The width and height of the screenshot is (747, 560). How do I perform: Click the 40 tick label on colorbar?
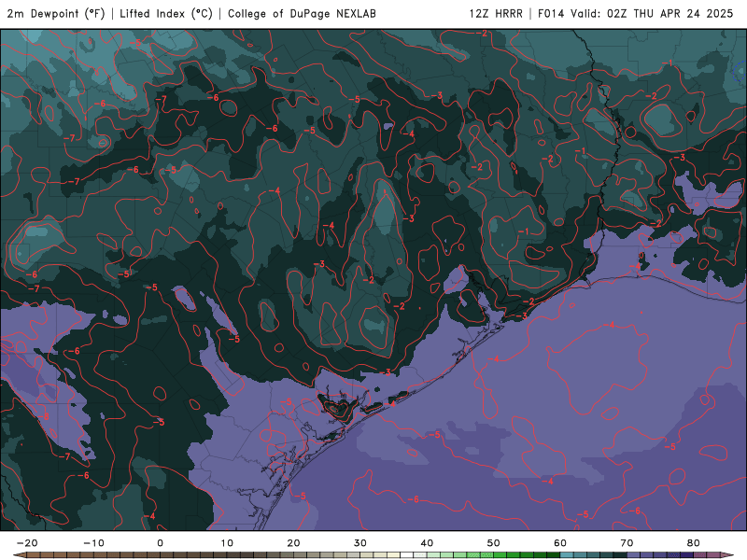point(427,543)
